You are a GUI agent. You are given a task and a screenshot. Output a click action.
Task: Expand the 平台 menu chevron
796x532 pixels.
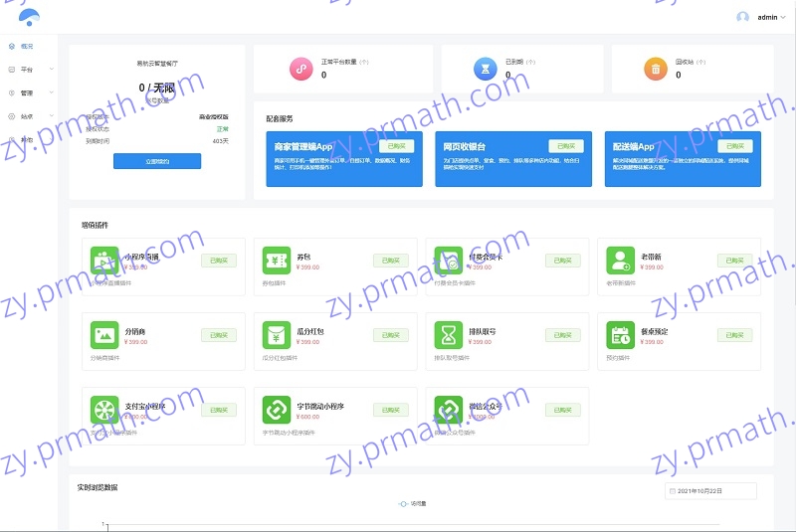tap(52, 69)
